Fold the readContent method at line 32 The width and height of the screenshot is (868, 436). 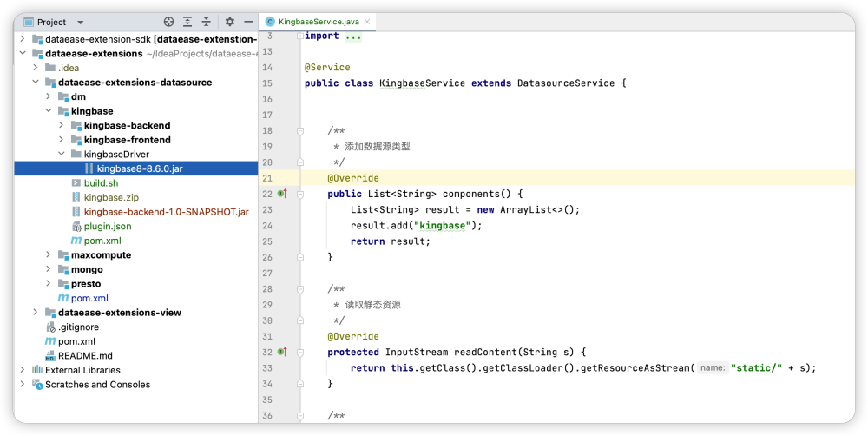click(300, 353)
